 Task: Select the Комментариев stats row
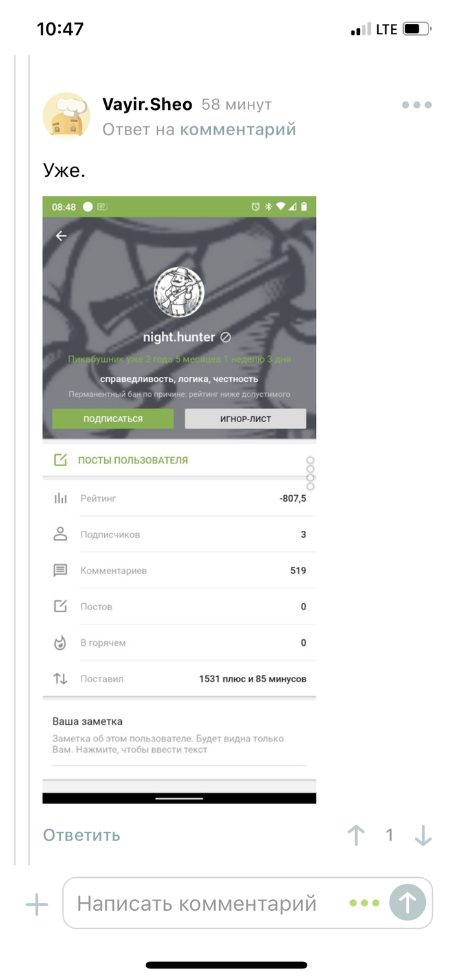179,571
